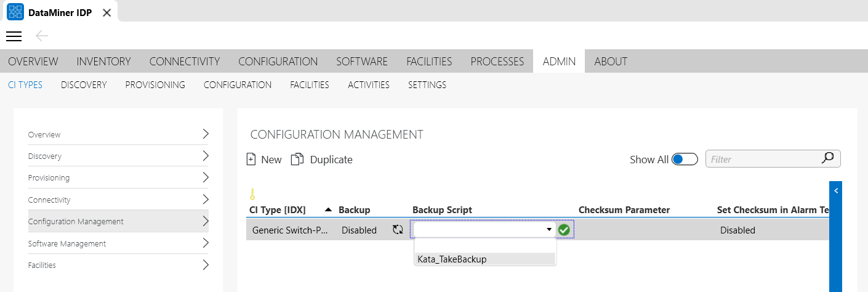Select Facilities in the sidebar

(118, 265)
